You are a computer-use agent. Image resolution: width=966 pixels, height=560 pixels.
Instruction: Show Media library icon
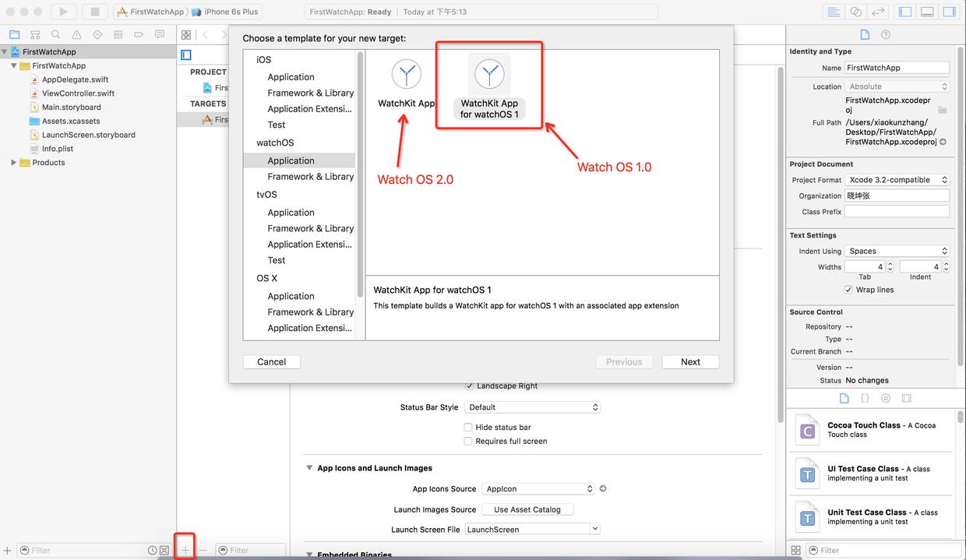click(907, 398)
